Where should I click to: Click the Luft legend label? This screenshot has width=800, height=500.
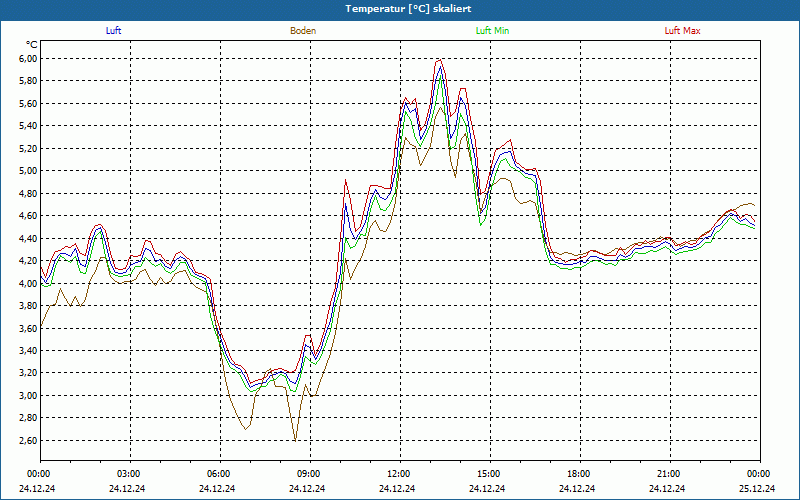coord(114,31)
